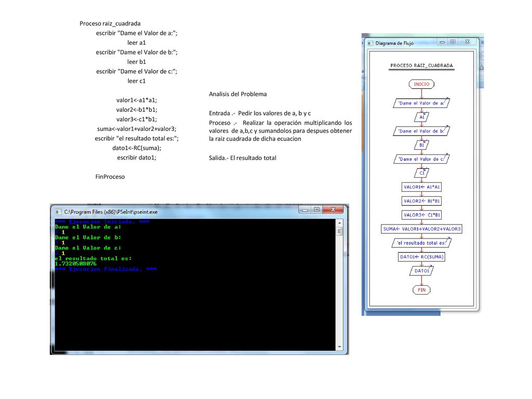Click the 'Analisis del Problema' heading
This screenshot has height=399, width=532.
pyautogui.click(x=238, y=94)
